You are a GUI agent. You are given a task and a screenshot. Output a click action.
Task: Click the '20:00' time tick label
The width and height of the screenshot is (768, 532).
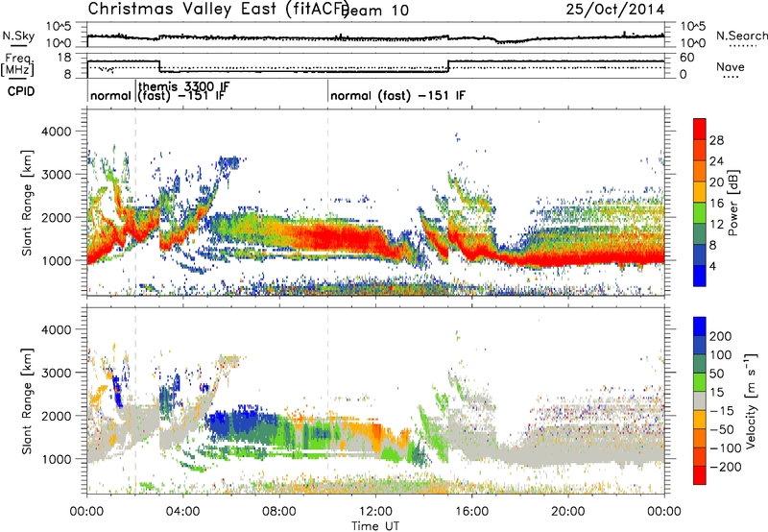[x=567, y=512]
